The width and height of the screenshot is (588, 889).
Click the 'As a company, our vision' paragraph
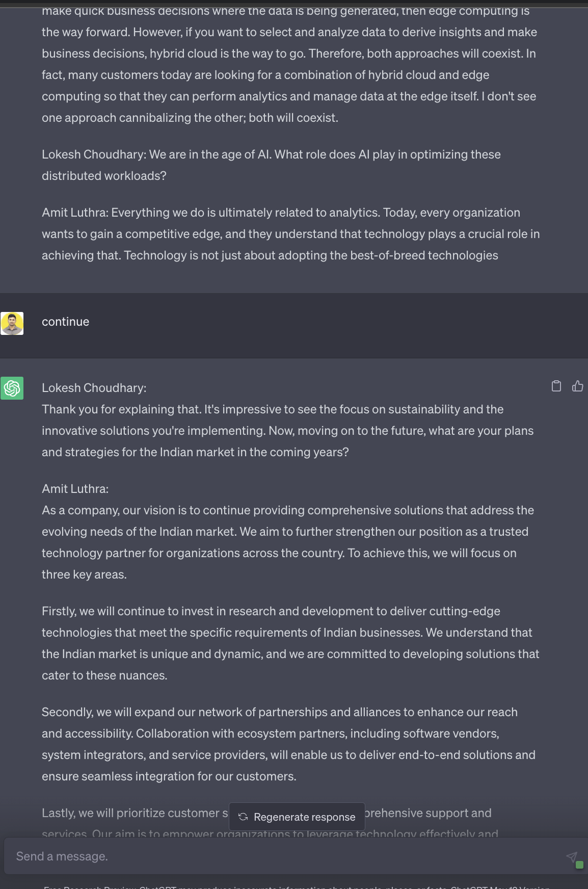pos(288,542)
